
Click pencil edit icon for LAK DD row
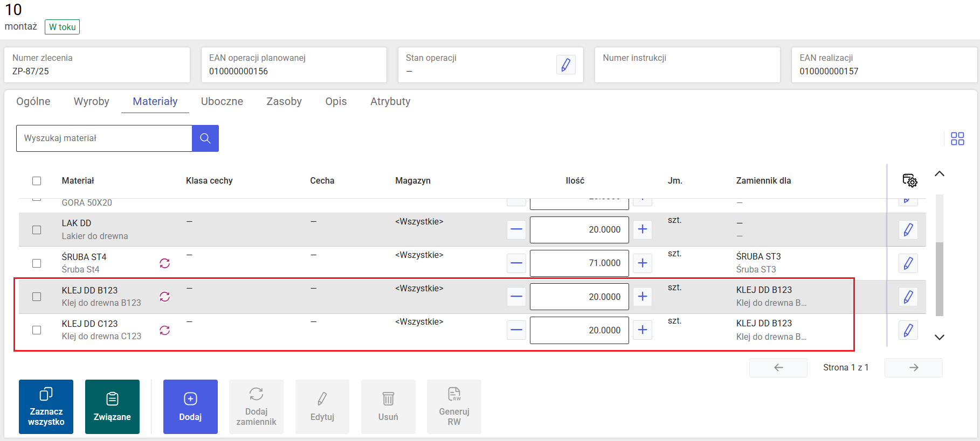coord(908,230)
